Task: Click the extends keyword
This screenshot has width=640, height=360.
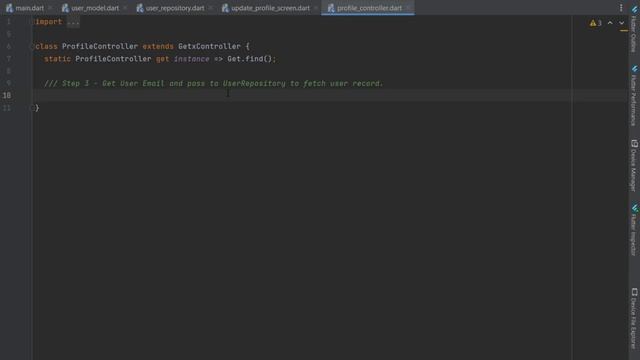Action: pos(158,47)
